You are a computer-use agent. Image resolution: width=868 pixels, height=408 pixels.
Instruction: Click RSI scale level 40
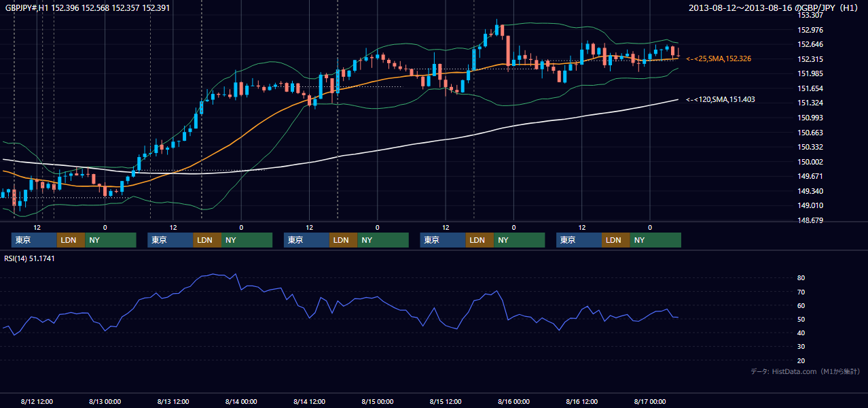801,333
